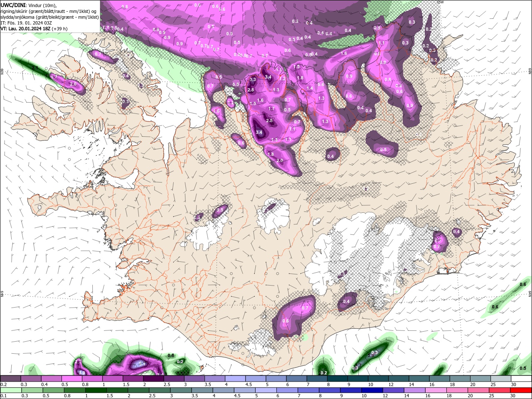The image size is (532, 399).
Task: Click the 'rigning/skúrir (grænt/blátt/rautt - mm/1klst) og' line
Action: coord(49,11)
